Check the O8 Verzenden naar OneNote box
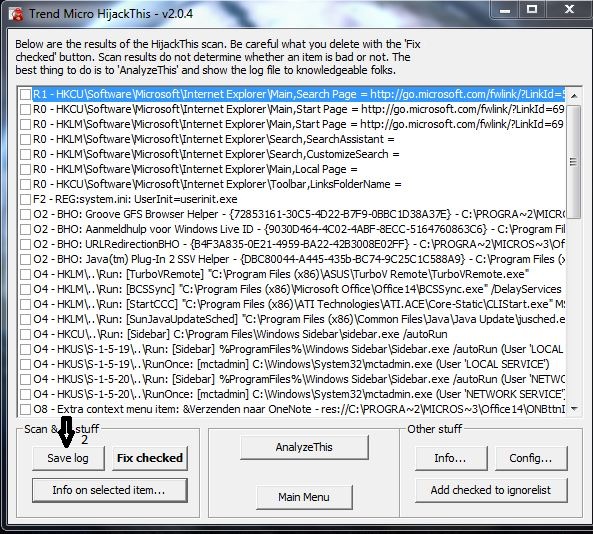The height and width of the screenshot is (534, 593). click(x=25, y=409)
